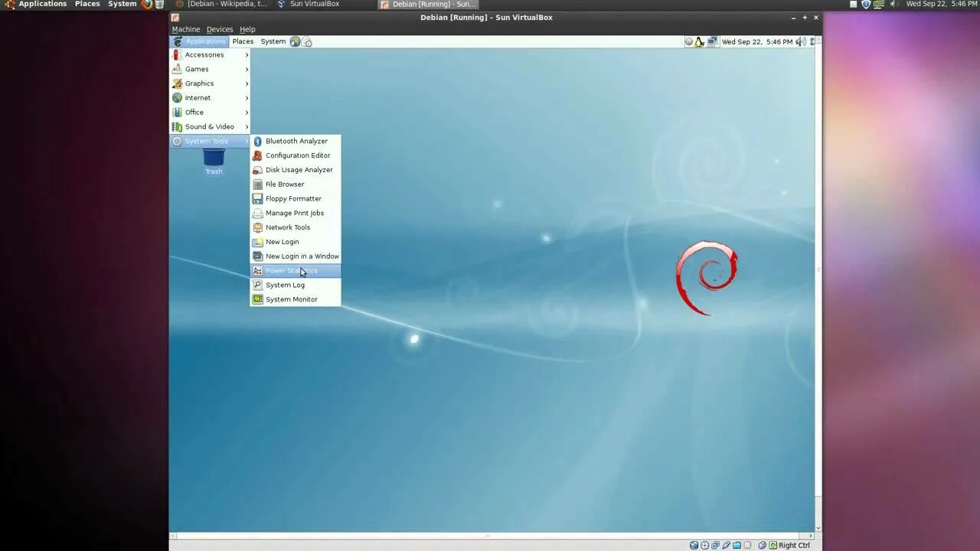Click the Configuration Editor icon
The image size is (980, 551).
[258, 155]
